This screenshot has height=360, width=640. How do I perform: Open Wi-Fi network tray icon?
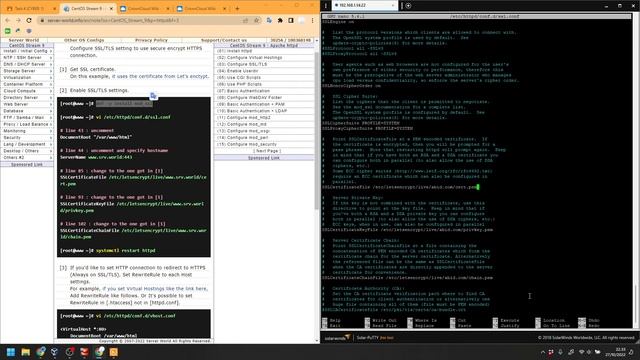pyautogui.click(x=581, y=352)
